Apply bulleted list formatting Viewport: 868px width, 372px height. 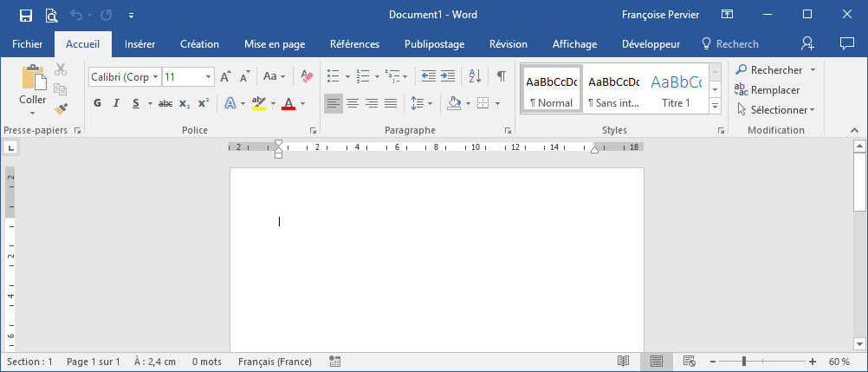coord(333,77)
